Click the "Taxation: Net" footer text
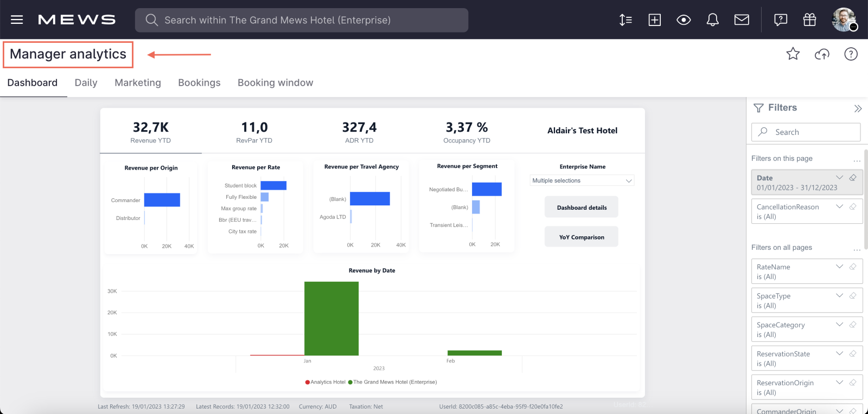The image size is (868, 414). [x=366, y=406]
